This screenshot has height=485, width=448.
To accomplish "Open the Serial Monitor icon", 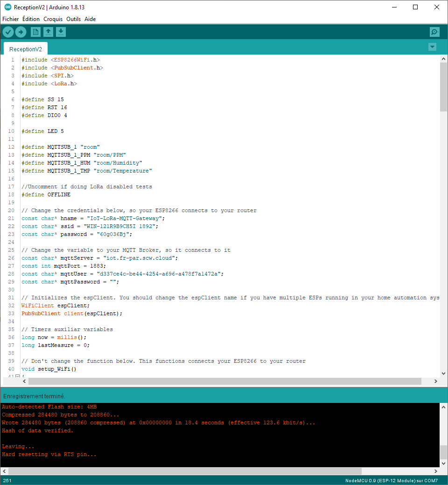I will [x=434, y=32].
